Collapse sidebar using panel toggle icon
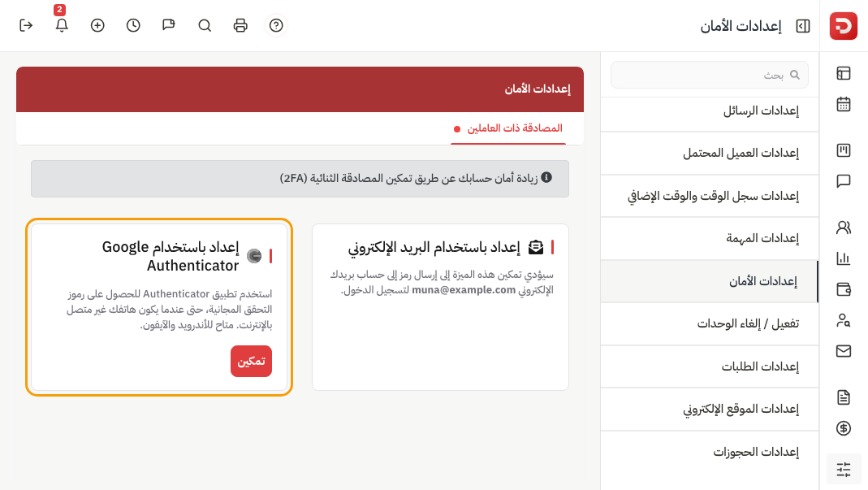Viewport: 868px width, 490px height. tap(803, 26)
